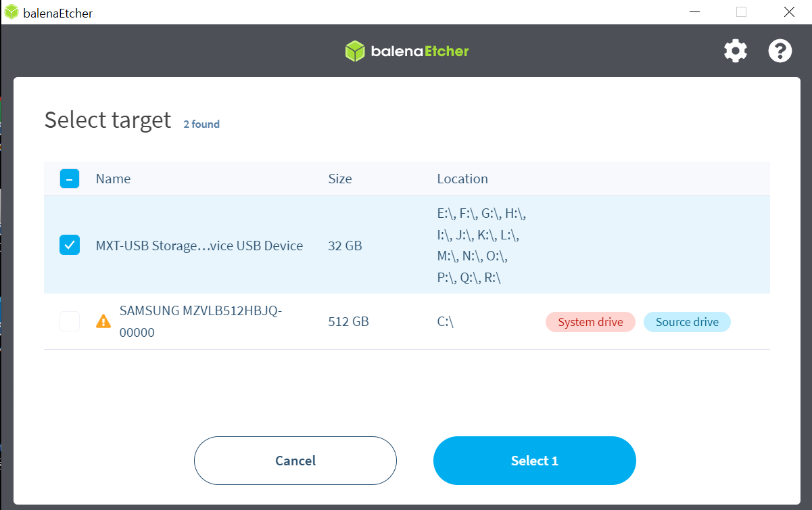Image resolution: width=812 pixels, height=510 pixels.
Task: Click the Location column header
Action: [462, 179]
